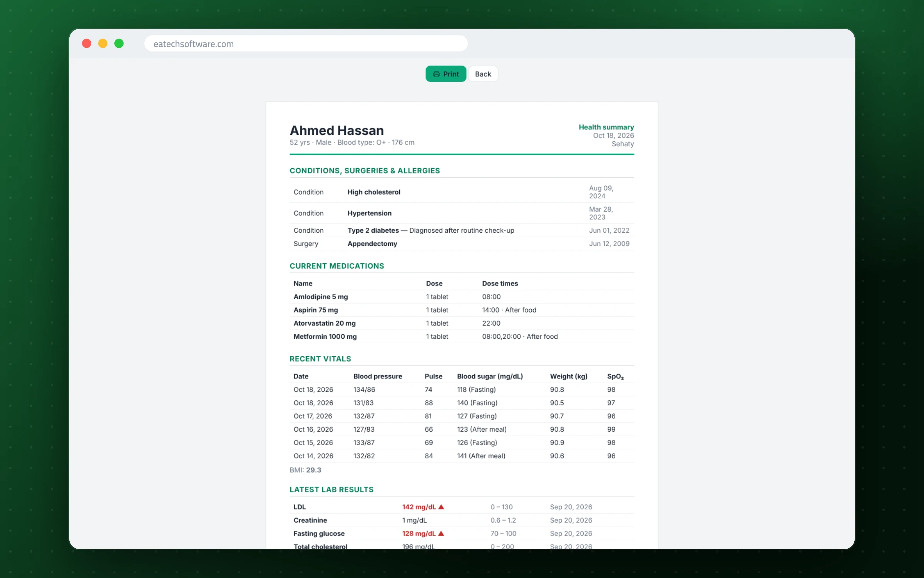Click the 141 (After meal) blood sugar value
The height and width of the screenshot is (578, 924).
click(481, 456)
